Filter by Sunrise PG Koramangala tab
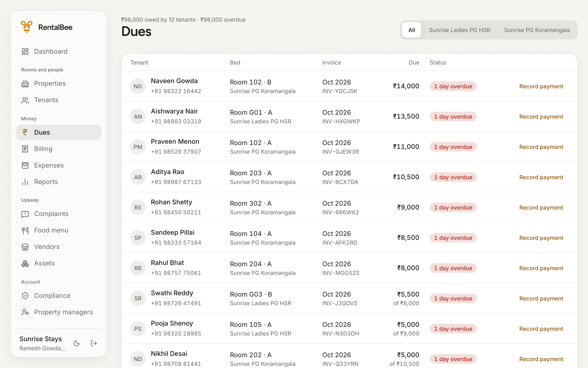 (537, 30)
